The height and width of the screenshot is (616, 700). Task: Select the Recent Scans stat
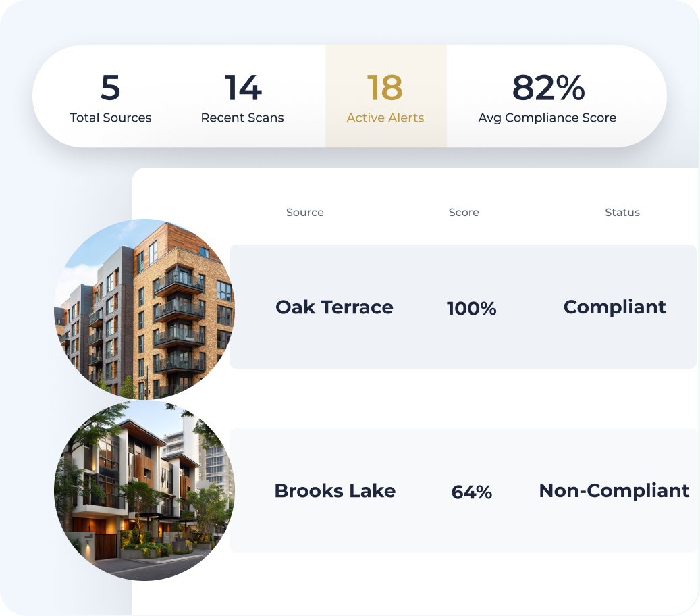tap(242, 98)
